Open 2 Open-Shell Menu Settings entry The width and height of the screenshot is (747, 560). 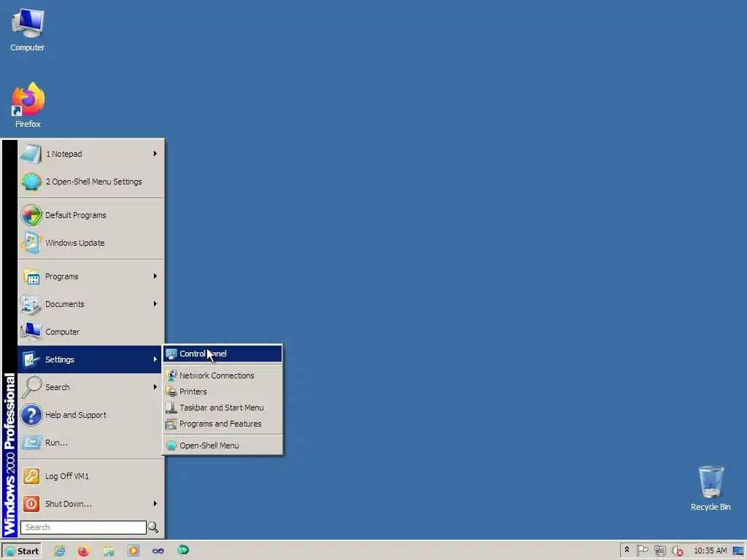point(90,182)
